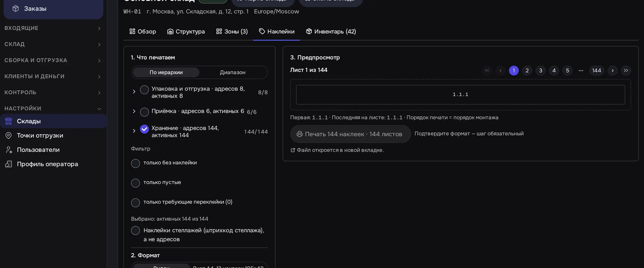Expand СБОРКА И ОТГРУЗКА section
The height and width of the screenshot is (268, 644).
[53, 60]
